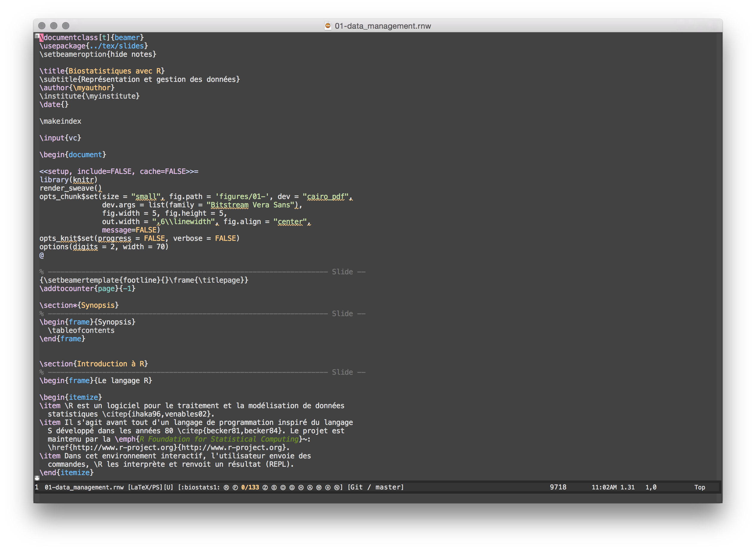Click the circled Z mode-line indicator
The height and width of the screenshot is (551, 756).
pyautogui.click(x=265, y=487)
